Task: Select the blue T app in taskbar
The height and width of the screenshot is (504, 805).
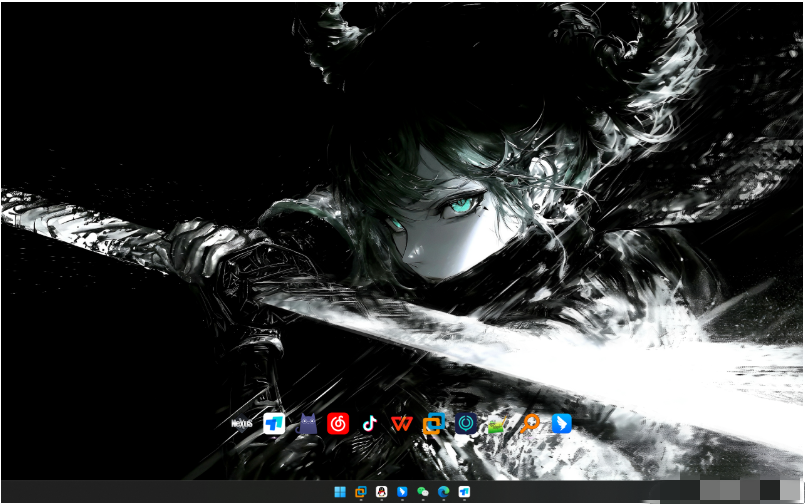Action: [464, 492]
